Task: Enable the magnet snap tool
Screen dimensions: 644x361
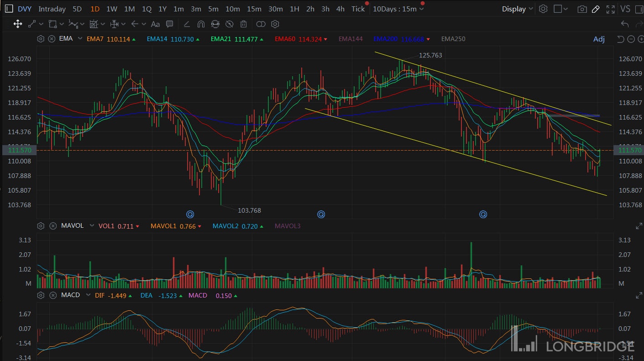Action: 201,24
